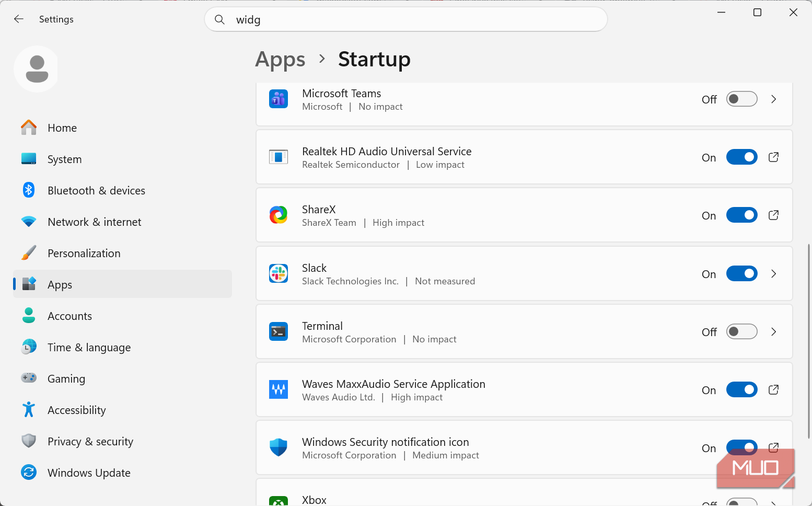Turn off ShareX startup toggle
The height and width of the screenshot is (506, 812).
742,215
